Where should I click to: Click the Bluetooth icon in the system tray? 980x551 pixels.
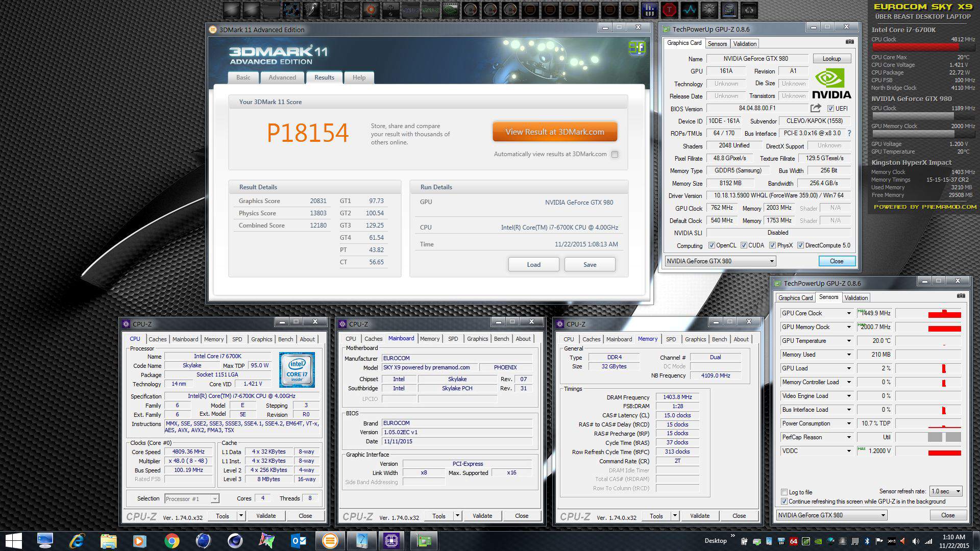(867, 541)
